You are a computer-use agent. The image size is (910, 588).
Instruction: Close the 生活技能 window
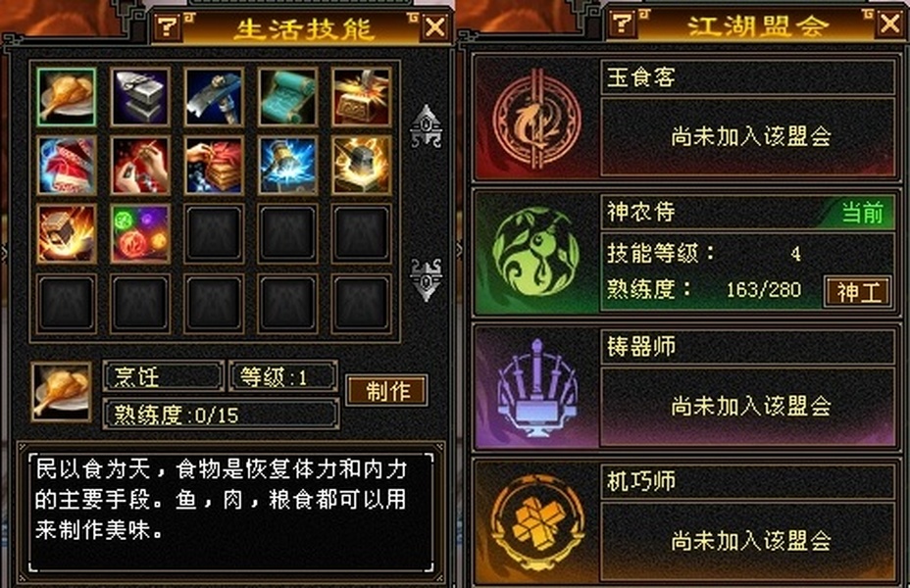pos(435,26)
